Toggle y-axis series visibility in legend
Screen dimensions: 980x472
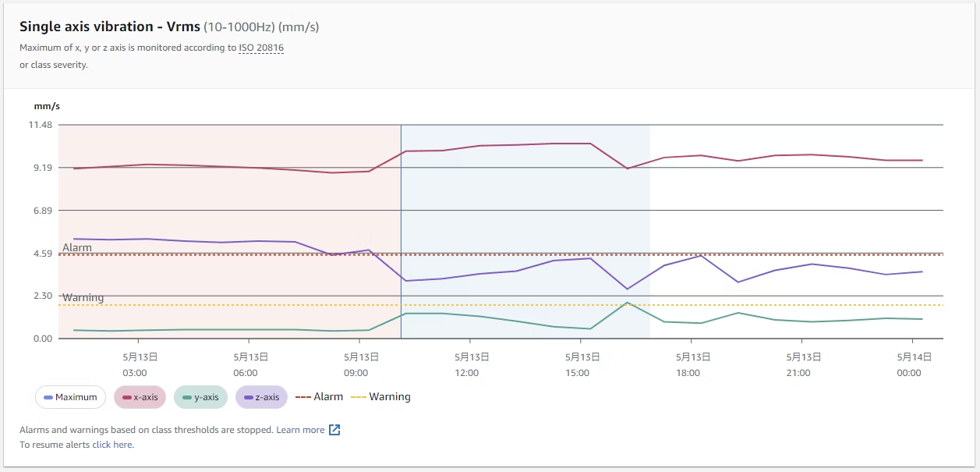click(200, 397)
